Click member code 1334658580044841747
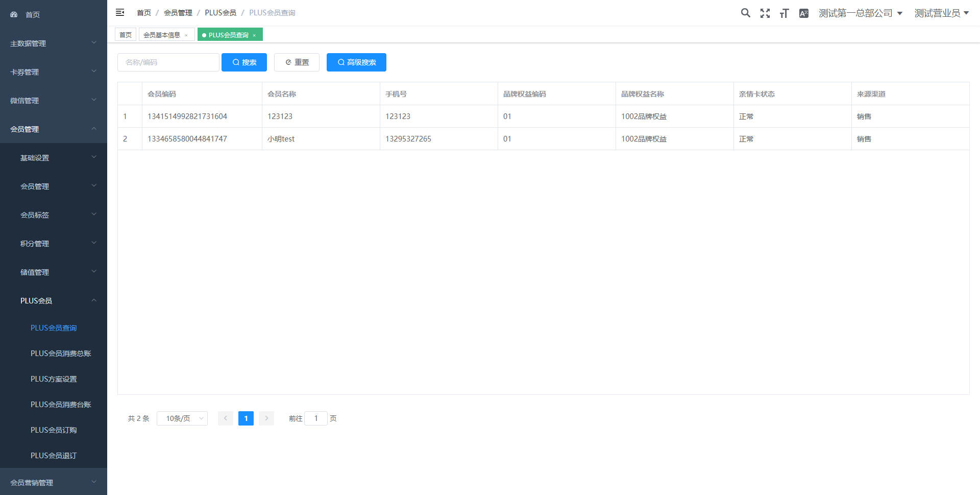This screenshot has height=495, width=980. (187, 139)
